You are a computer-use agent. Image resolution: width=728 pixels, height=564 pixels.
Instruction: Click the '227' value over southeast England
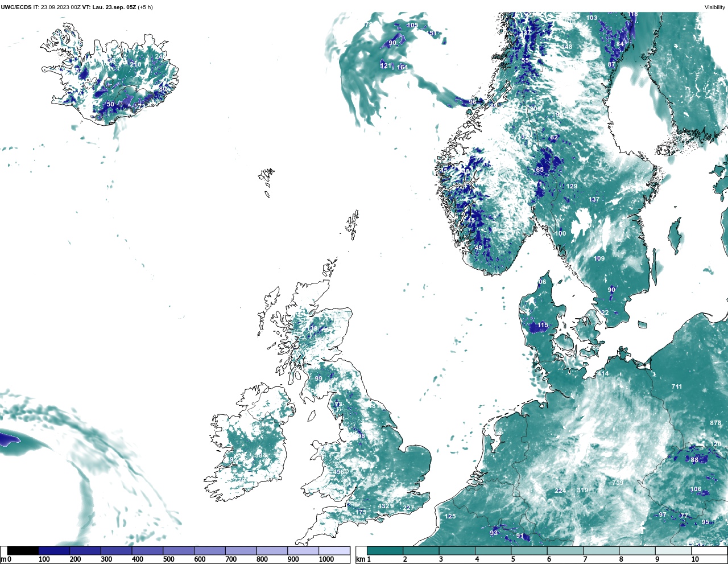(x=408, y=508)
